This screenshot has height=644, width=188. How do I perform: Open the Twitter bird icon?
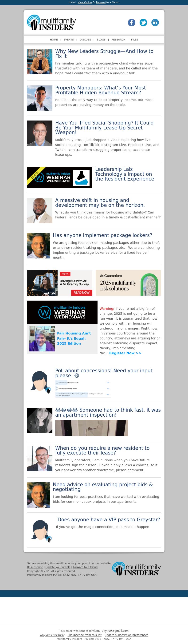point(143,23)
